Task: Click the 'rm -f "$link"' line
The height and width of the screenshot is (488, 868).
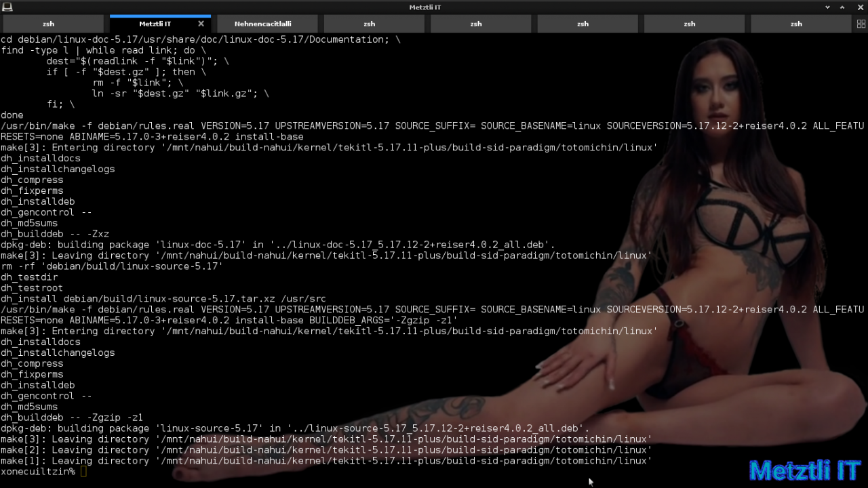Action: tap(138, 83)
